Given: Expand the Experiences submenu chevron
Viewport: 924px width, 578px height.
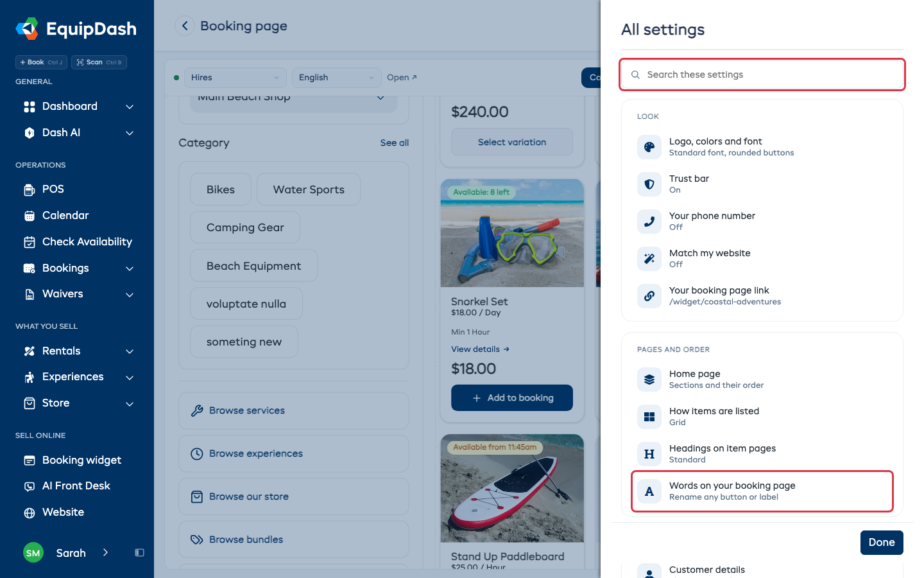Looking at the screenshot, I should point(130,378).
